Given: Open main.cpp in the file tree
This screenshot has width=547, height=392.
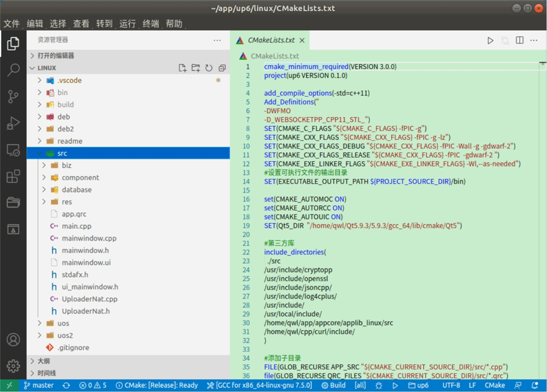Looking at the screenshot, I should (x=76, y=226).
